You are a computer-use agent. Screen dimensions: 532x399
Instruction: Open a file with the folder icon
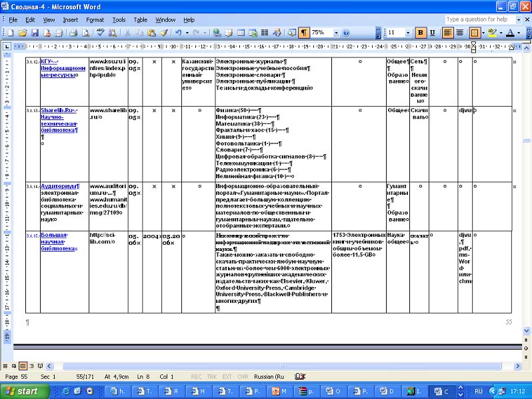click(x=23, y=33)
